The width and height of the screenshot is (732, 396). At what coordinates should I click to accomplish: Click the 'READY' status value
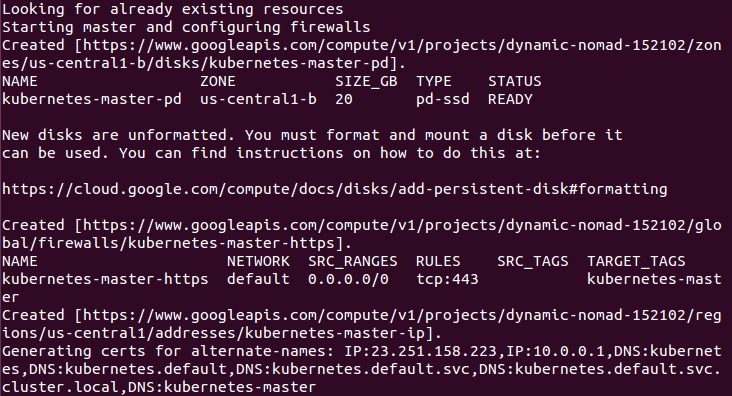(x=510, y=99)
